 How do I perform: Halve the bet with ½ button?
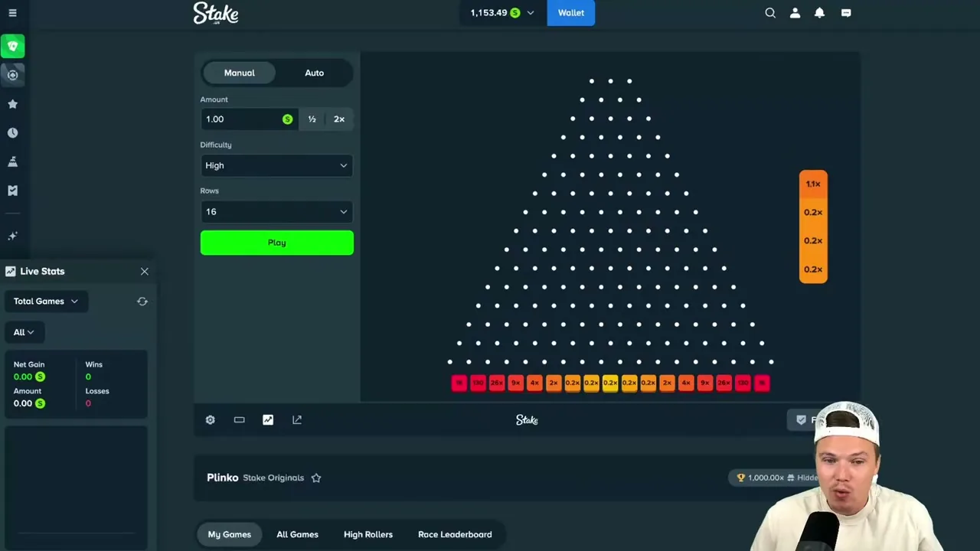[x=312, y=119]
